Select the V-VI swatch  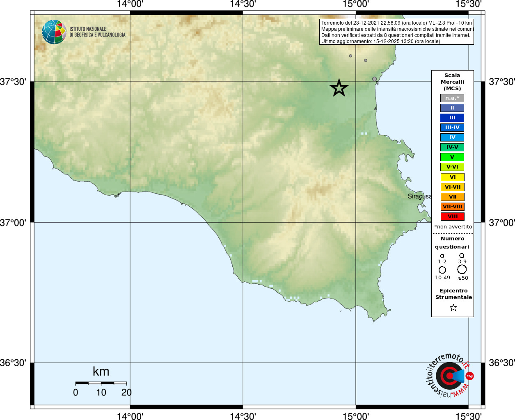pos(452,167)
